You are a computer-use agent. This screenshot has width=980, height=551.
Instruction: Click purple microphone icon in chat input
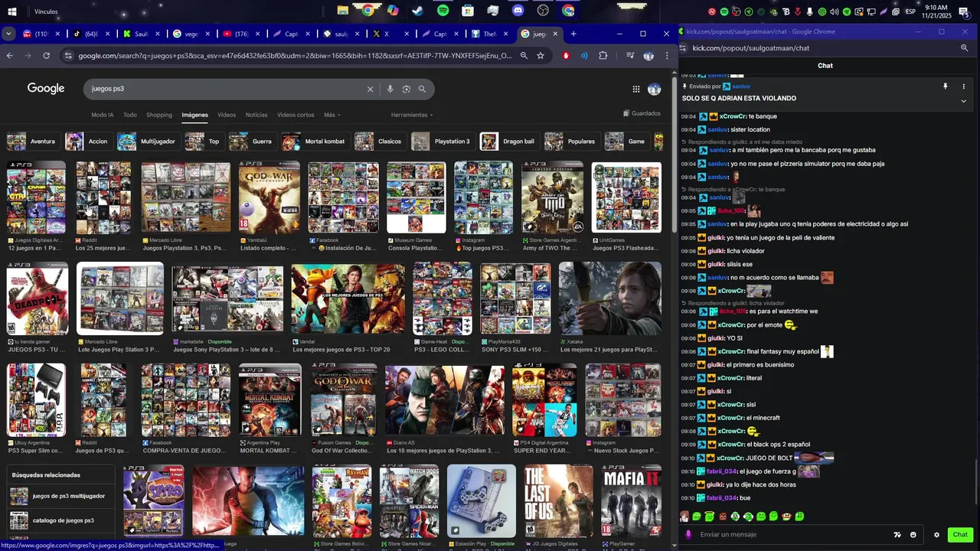coord(688,535)
